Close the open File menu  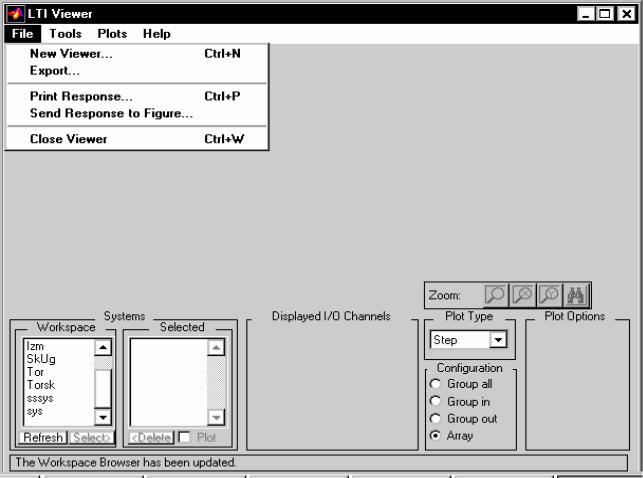23,34
